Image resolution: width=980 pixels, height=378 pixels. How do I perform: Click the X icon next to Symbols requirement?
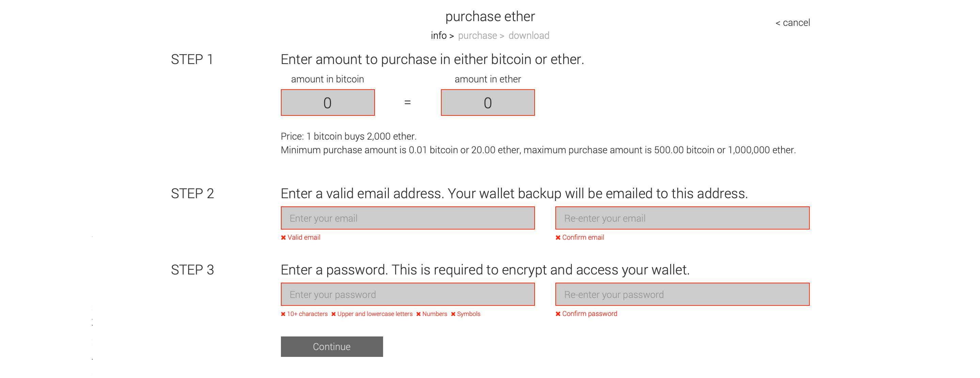tap(453, 314)
